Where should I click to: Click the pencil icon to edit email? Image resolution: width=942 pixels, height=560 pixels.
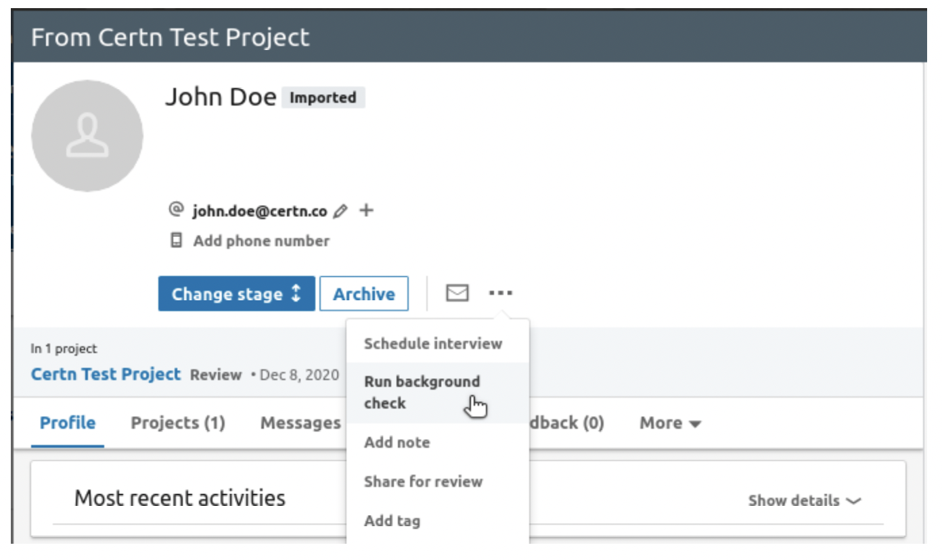point(340,211)
